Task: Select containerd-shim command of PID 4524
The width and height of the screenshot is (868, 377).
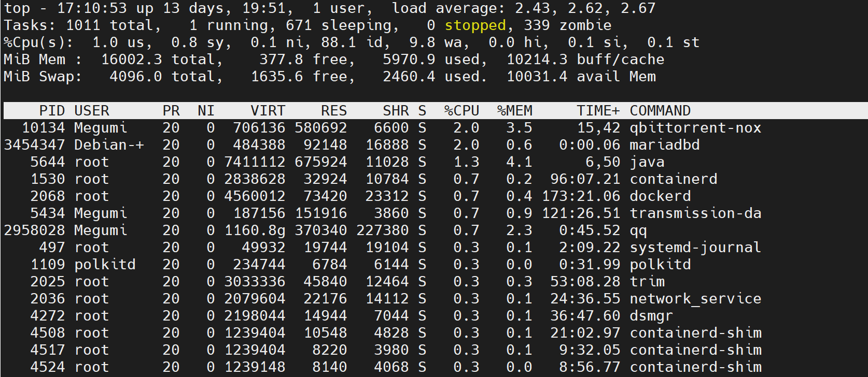Action: (x=695, y=367)
